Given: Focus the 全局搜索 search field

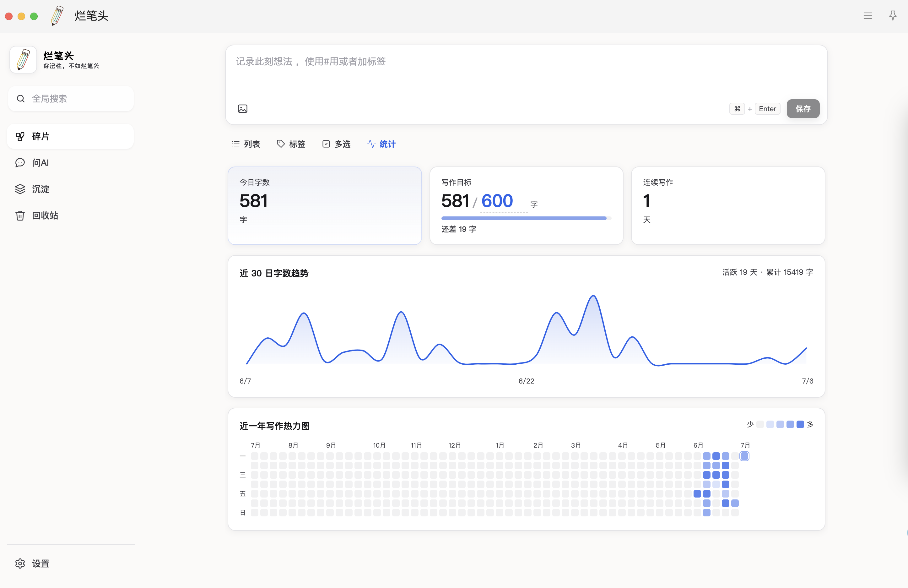Looking at the screenshot, I should (71, 98).
